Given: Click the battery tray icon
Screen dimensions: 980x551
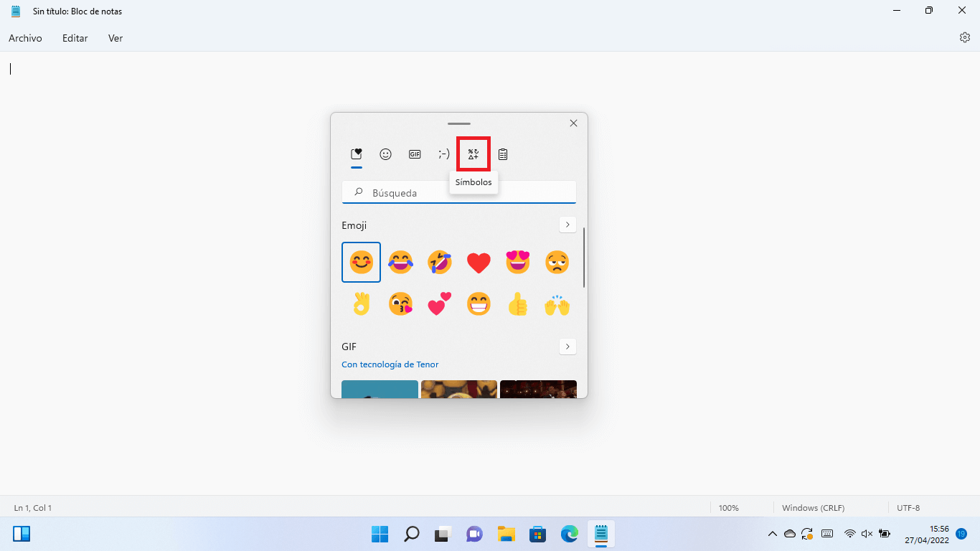Looking at the screenshot, I should pos(885,534).
